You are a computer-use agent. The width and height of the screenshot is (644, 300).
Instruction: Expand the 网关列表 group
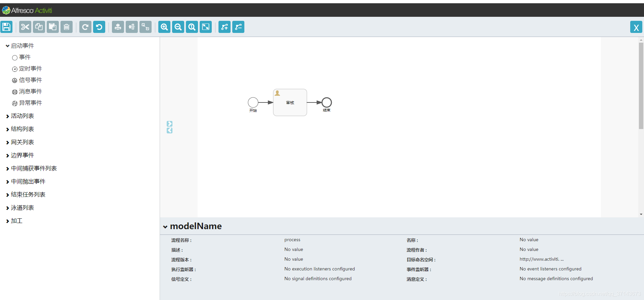pos(20,142)
